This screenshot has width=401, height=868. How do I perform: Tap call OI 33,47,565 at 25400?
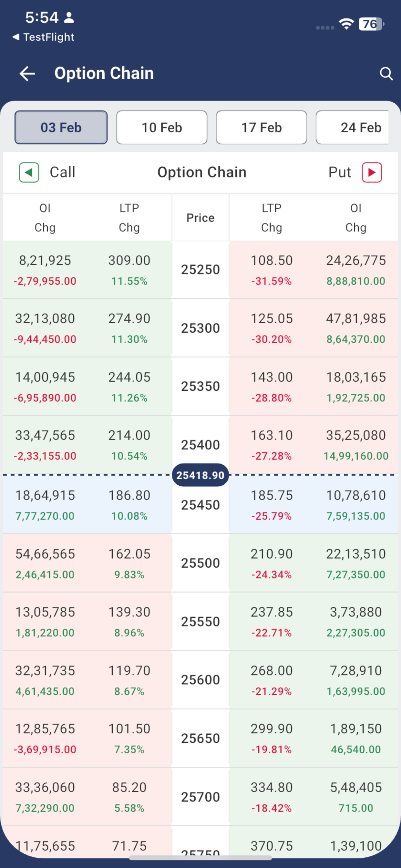pyautogui.click(x=45, y=435)
